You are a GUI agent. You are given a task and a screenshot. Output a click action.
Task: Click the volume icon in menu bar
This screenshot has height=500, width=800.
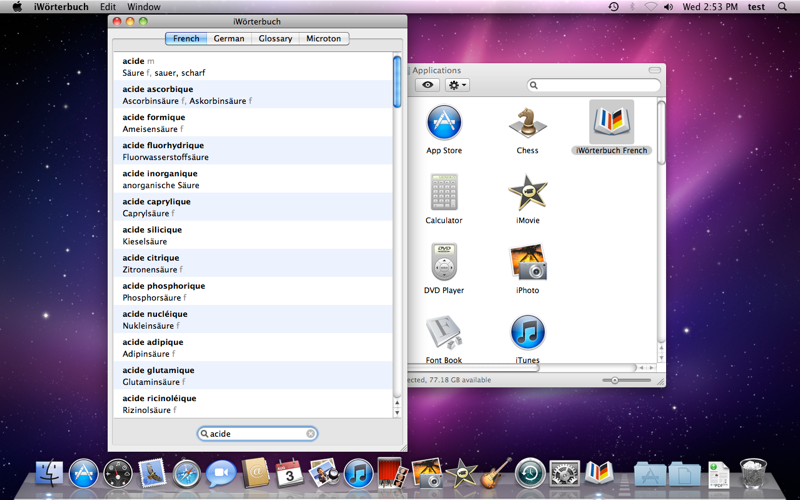pyautogui.click(x=668, y=7)
